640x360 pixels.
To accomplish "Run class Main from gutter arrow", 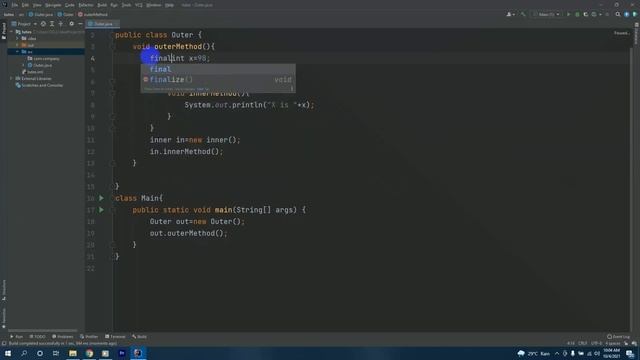I will pos(101,198).
